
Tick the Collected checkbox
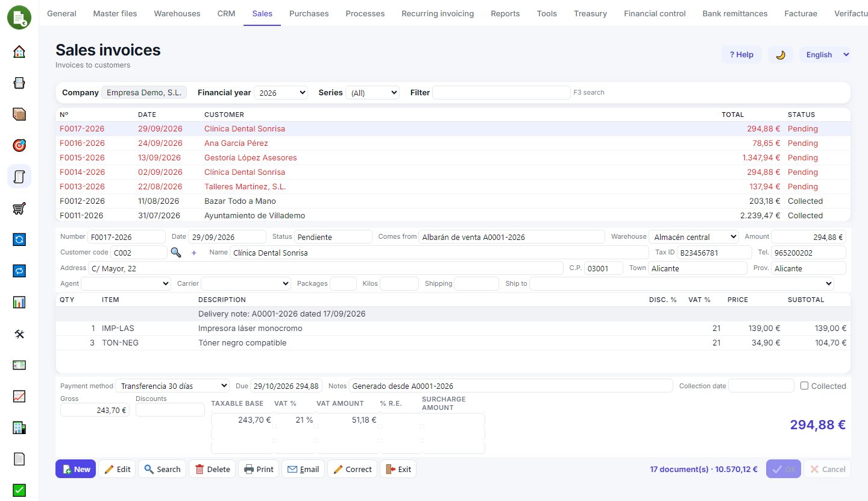(x=804, y=386)
